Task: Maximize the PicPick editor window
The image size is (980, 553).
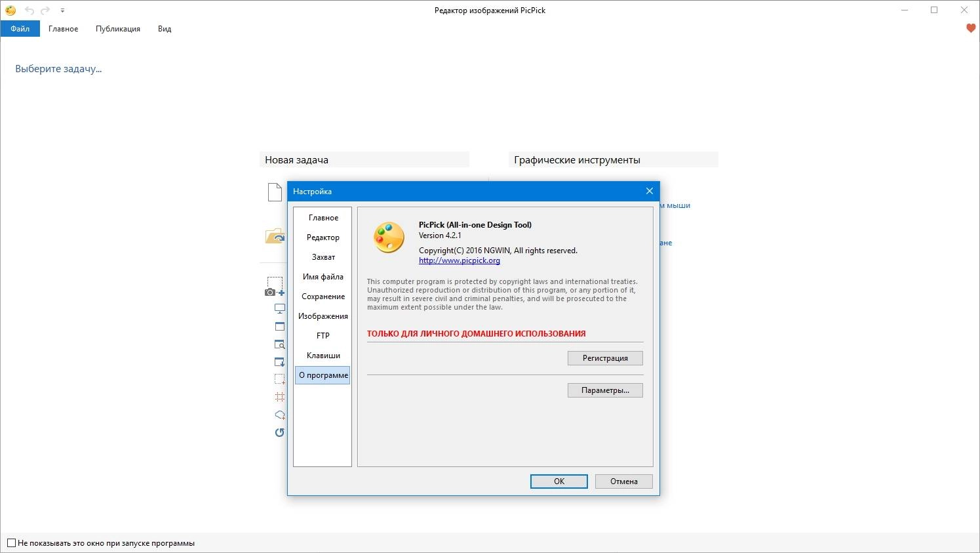Action: (934, 10)
